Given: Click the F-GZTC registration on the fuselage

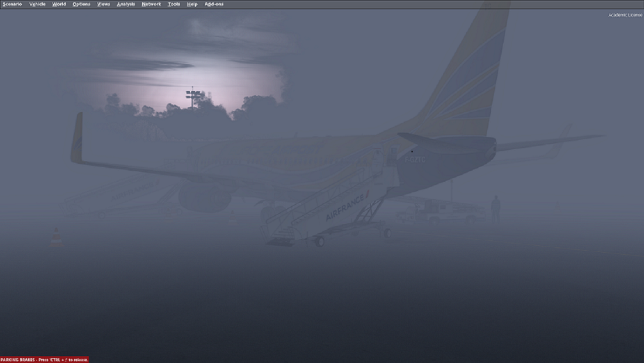Looking at the screenshot, I should tap(415, 160).
